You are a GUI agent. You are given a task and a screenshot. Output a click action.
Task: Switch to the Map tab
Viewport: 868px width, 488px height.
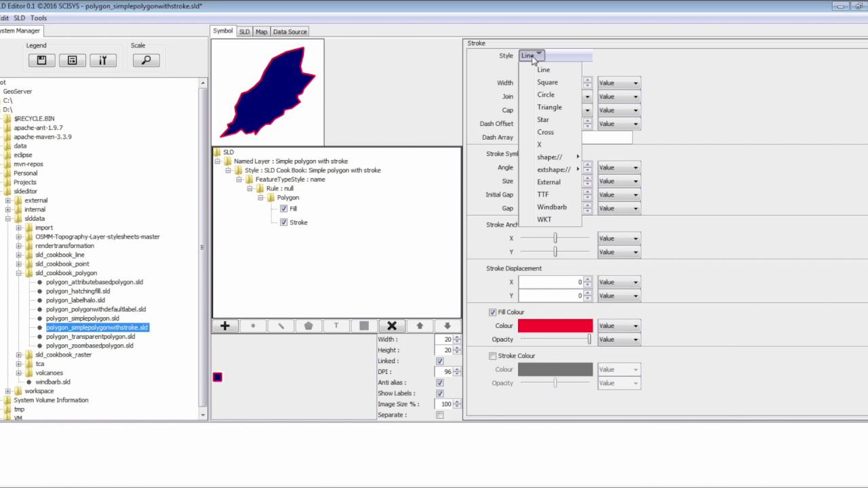point(261,32)
